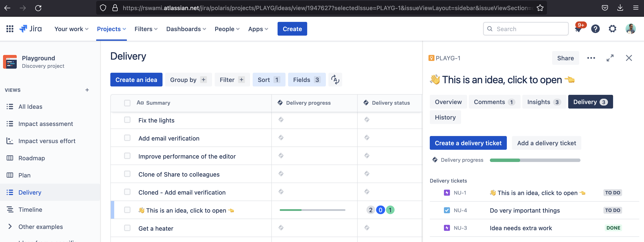Click the idea panel Delivery progress bar
This screenshot has width=644, height=242.
click(535, 160)
